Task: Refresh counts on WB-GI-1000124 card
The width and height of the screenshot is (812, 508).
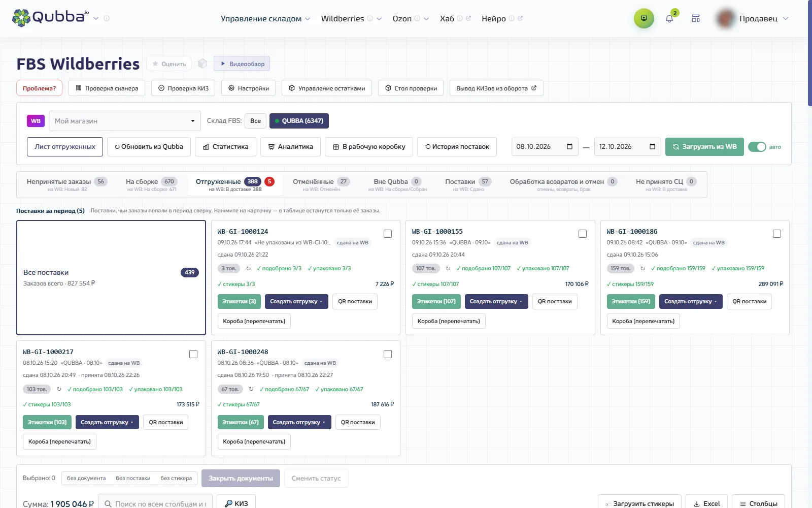Action: point(248,268)
